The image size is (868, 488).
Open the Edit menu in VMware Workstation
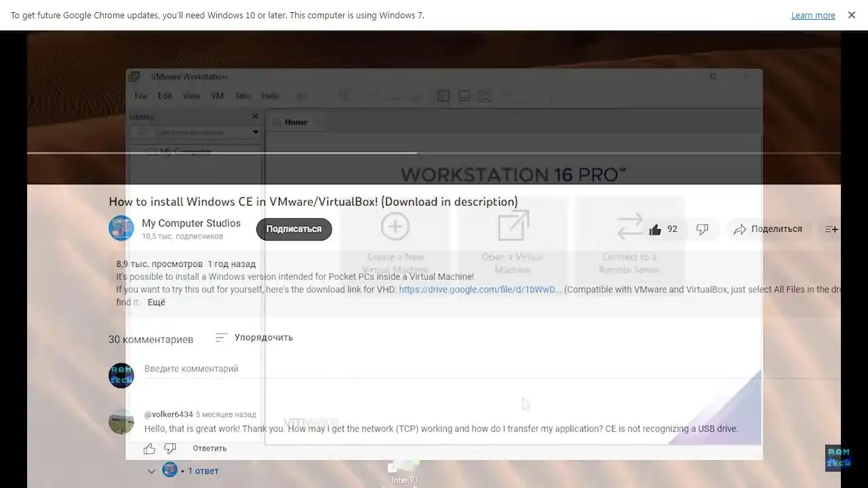(x=165, y=96)
